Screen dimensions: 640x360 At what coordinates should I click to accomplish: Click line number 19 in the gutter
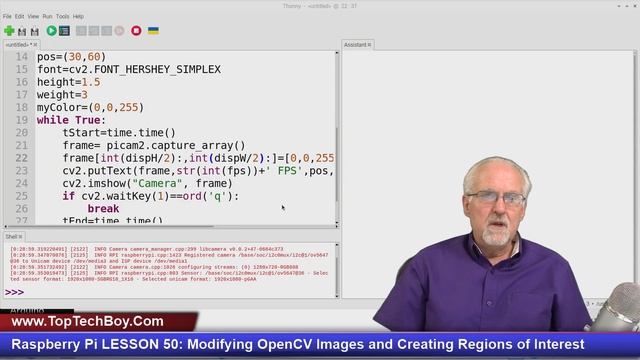[x=22, y=120]
